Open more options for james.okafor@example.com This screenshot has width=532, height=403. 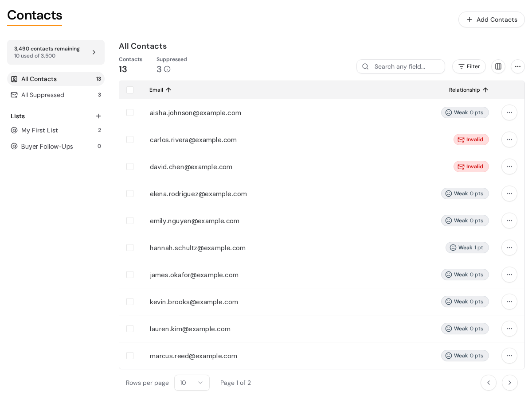[x=509, y=275]
